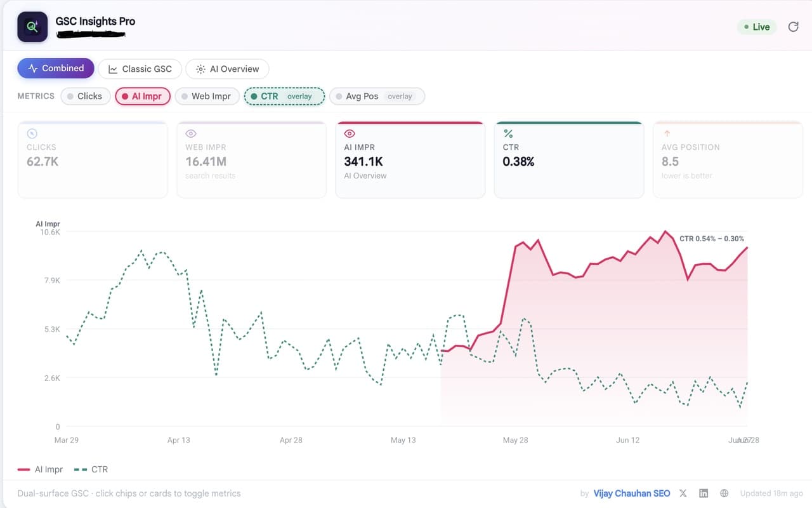Click the CTR 0.54% – 0.30% annotation

click(x=712, y=239)
